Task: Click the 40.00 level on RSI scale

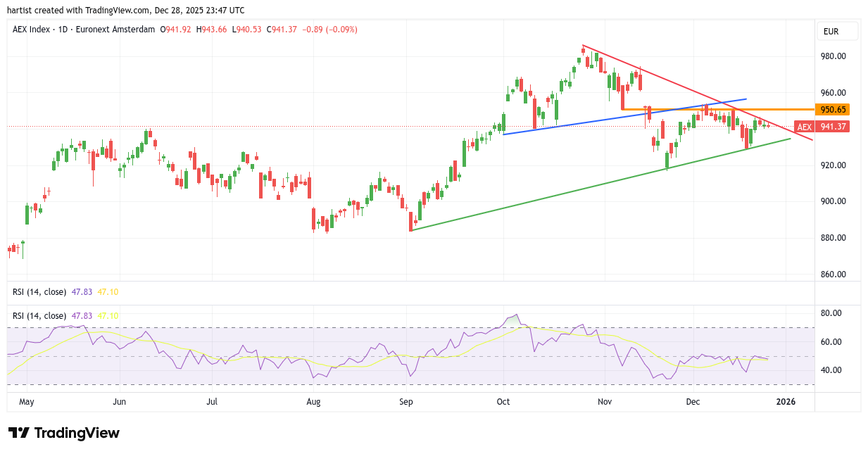Action: pos(833,370)
